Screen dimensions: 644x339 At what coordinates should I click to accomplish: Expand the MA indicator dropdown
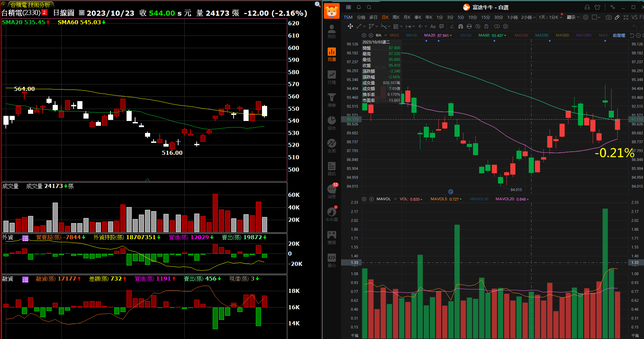click(385, 35)
